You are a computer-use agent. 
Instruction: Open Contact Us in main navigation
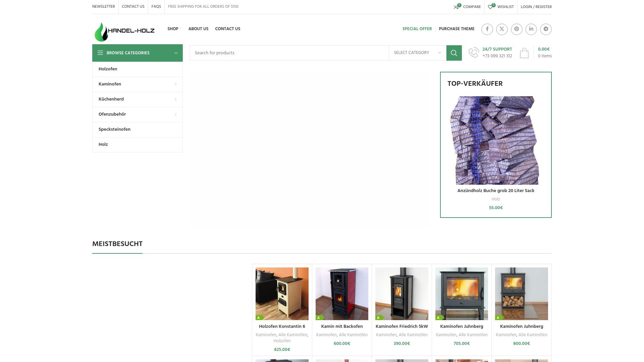click(x=227, y=29)
